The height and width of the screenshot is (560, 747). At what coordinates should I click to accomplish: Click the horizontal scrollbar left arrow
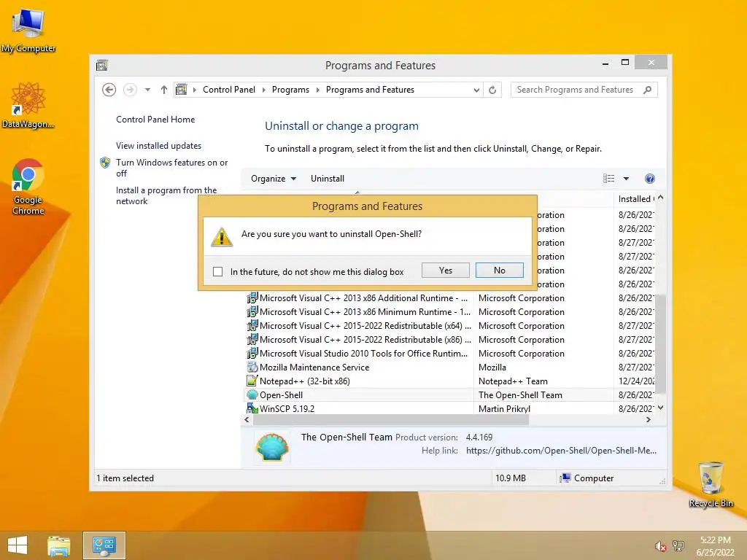coord(247,419)
